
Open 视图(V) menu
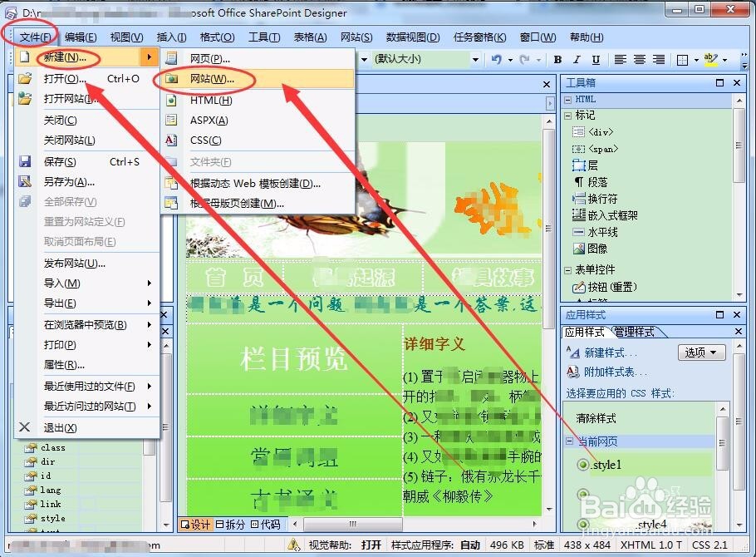point(126,37)
